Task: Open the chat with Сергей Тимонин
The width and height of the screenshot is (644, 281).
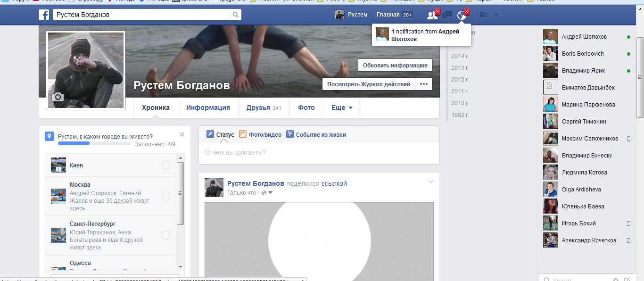Action: click(x=588, y=122)
